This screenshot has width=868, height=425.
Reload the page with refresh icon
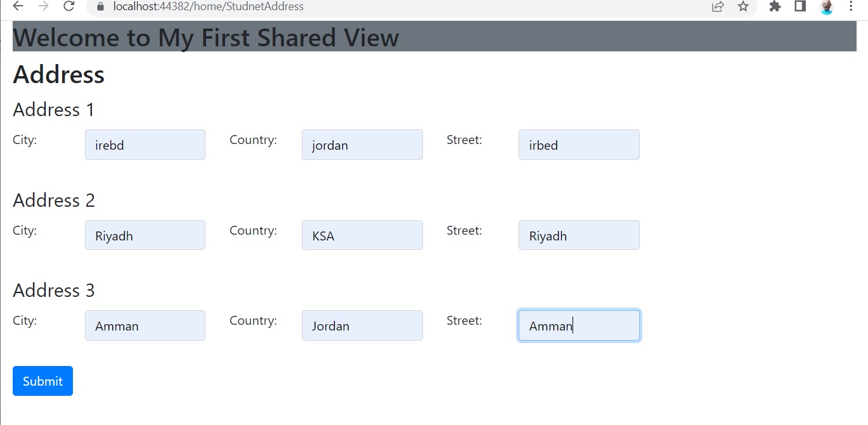(x=69, y=6)
